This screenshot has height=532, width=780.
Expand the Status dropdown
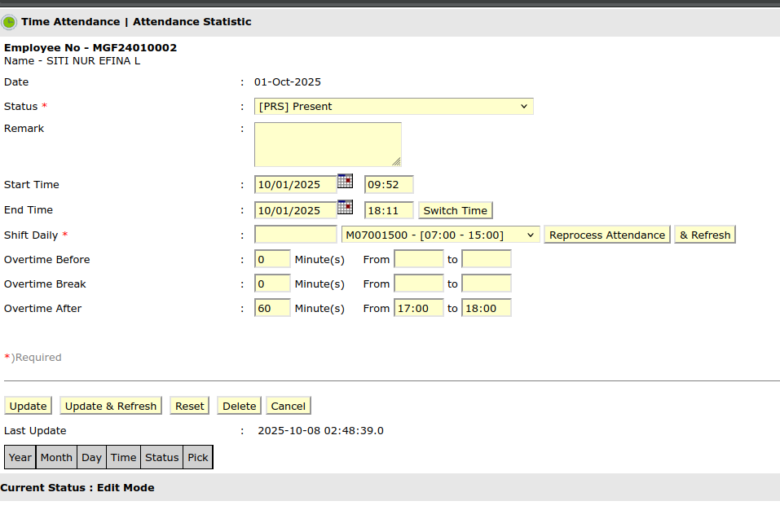point(394,107)
